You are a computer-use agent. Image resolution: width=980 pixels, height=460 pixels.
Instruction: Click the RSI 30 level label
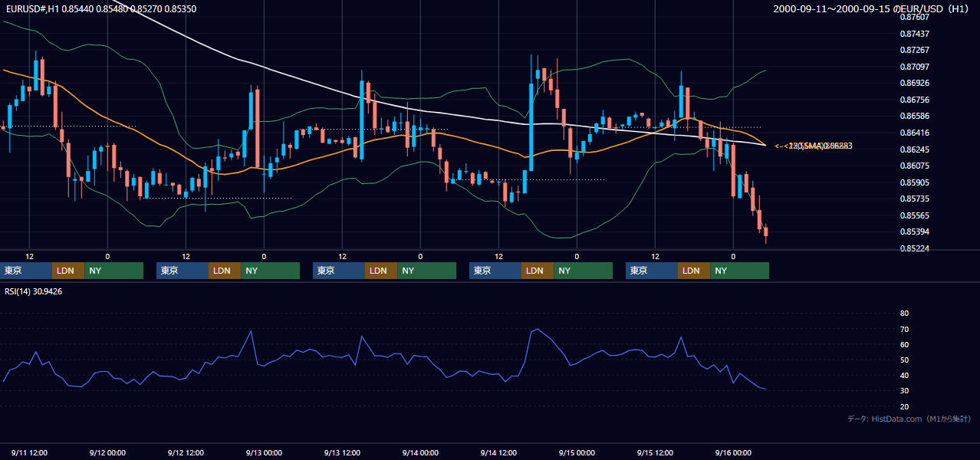(904, 390)
